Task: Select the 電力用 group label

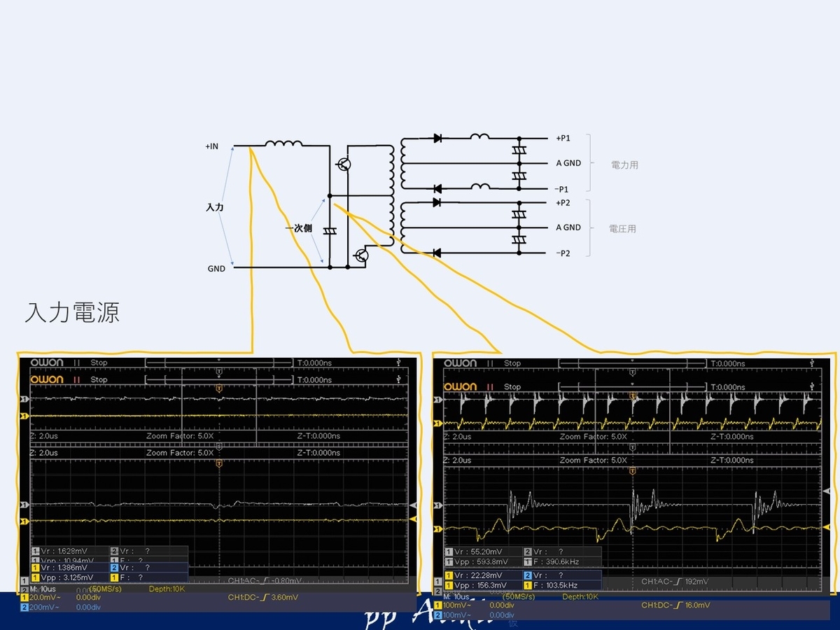Action: coord(624,165)
